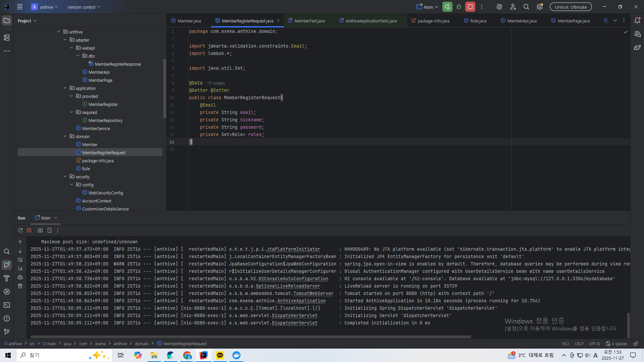Image resolution: width=644 pixels, height=362 pixels.
Task: Open the Git tool window icon
Action: [x=7, y=332]
